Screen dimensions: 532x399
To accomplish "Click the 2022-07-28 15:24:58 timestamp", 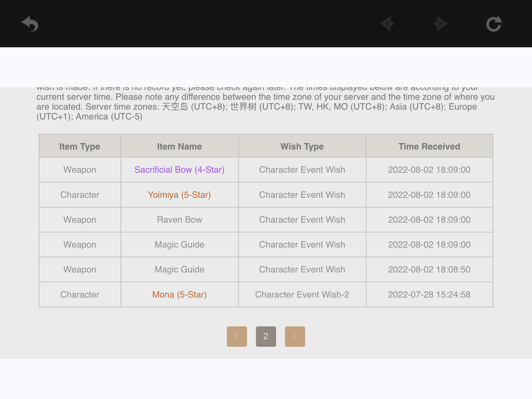I will [x=429, y=295].
